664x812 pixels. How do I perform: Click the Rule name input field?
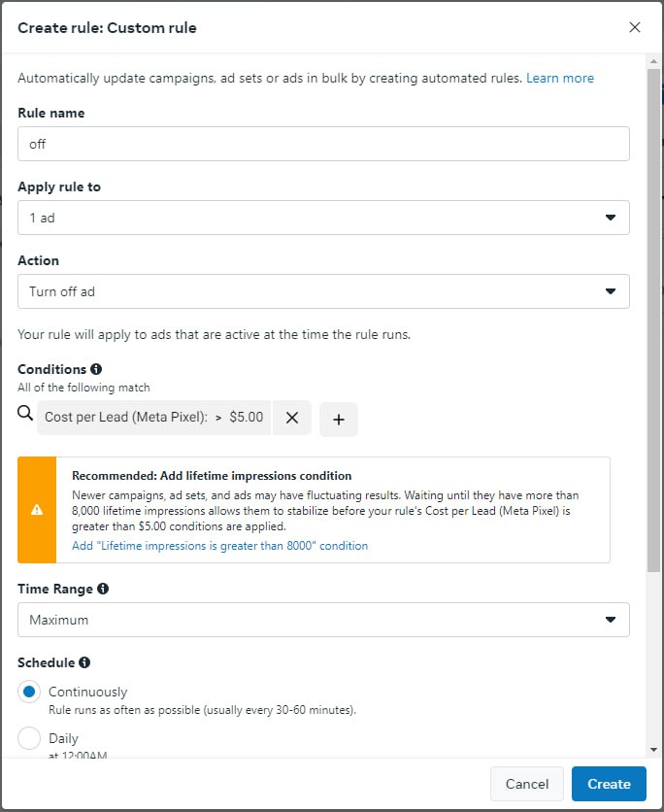[323, 144]
